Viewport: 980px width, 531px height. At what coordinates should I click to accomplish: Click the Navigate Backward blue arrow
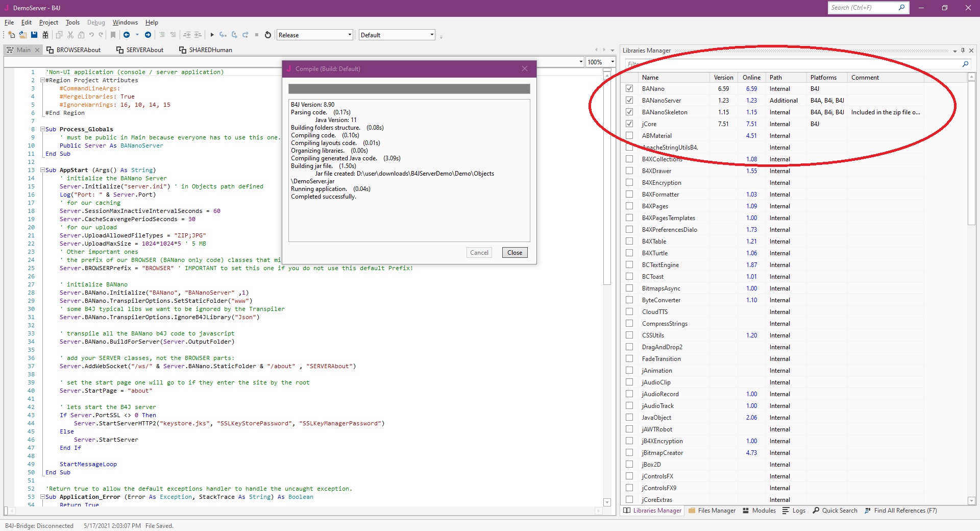(127, 35)
